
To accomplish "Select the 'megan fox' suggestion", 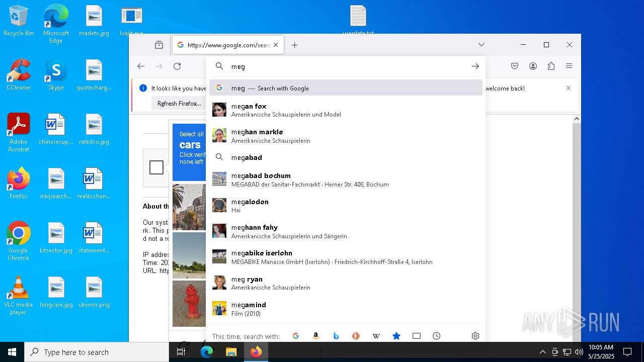I will [346, 110].
